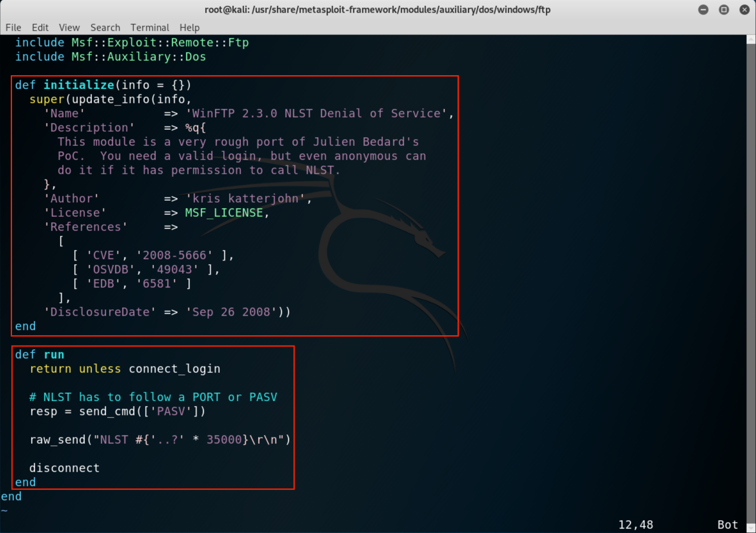Click on 'disconnect' statement

point(65,468)
